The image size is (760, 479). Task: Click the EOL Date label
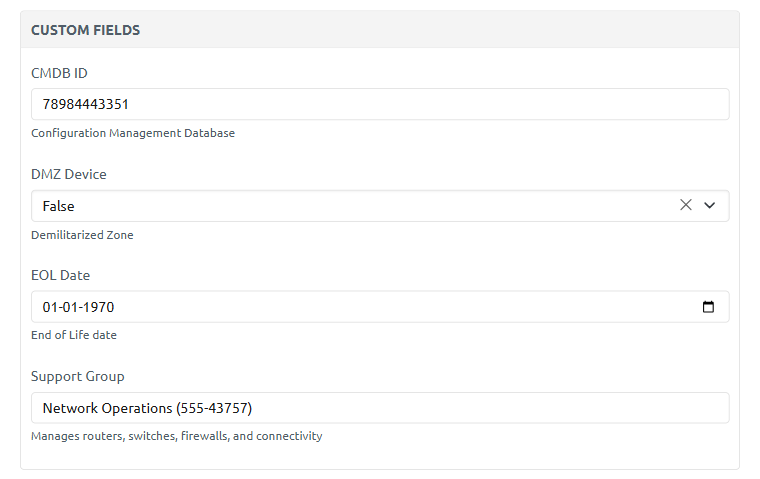pos(61,275)
